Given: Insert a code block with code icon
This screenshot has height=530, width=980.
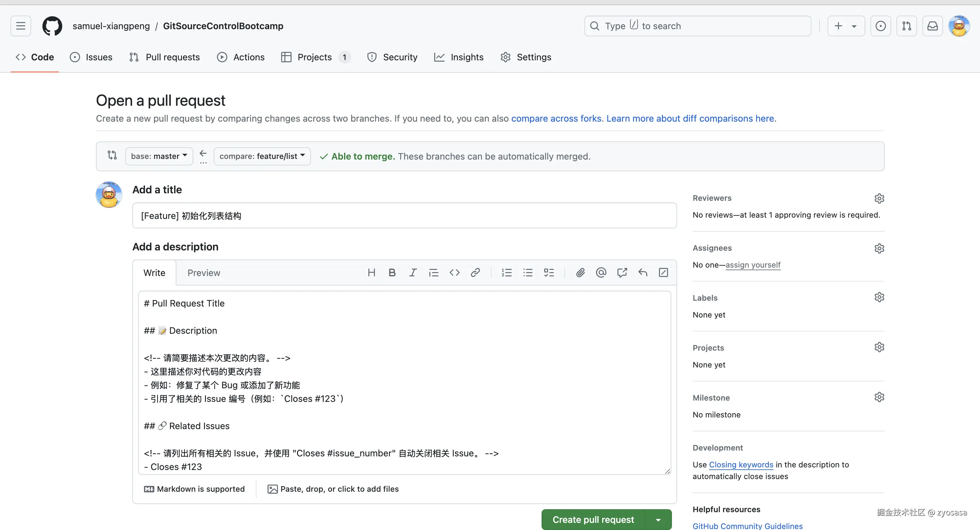Looking at the screenshot, I should 454,272.
